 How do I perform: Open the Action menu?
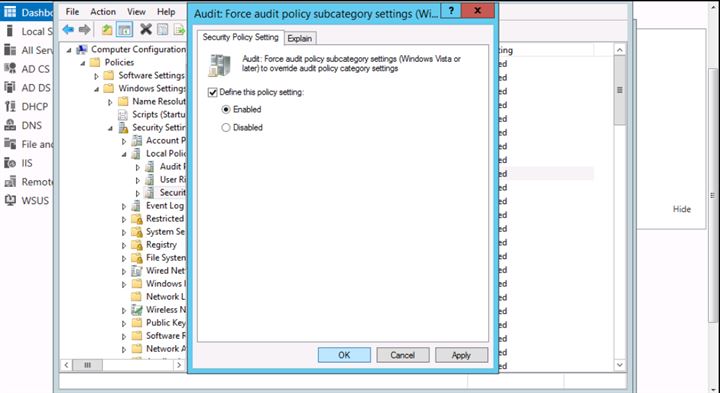pyautogui.click(x=103, y=12)
